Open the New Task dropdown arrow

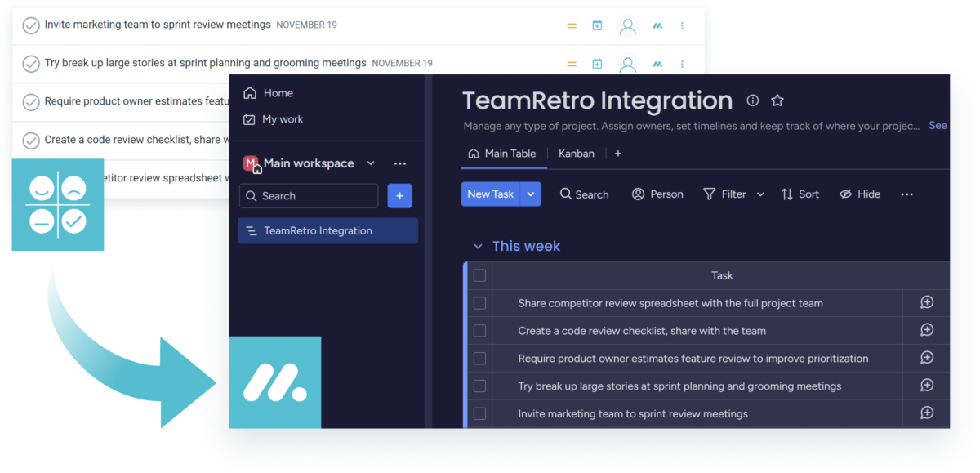[531, 194]
